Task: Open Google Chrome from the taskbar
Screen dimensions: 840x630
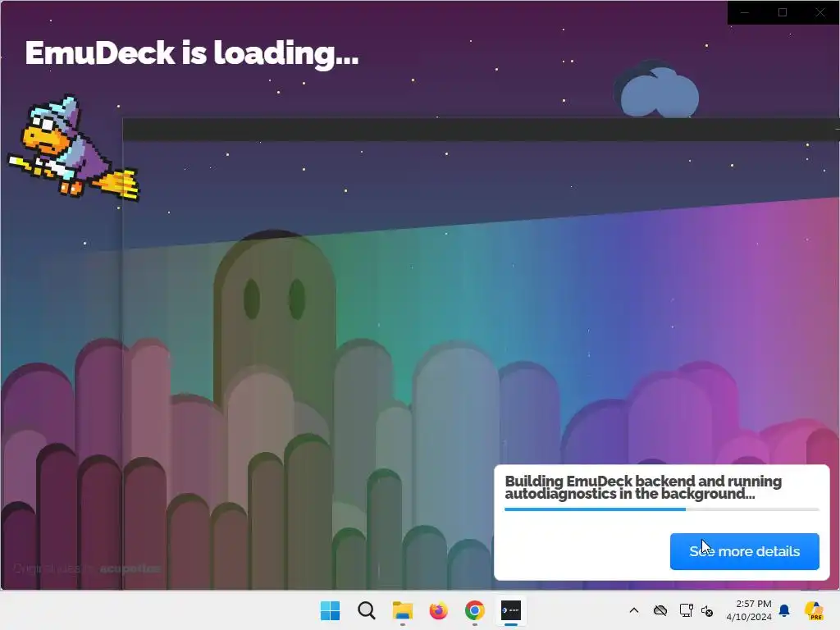Action: [475, 610]
